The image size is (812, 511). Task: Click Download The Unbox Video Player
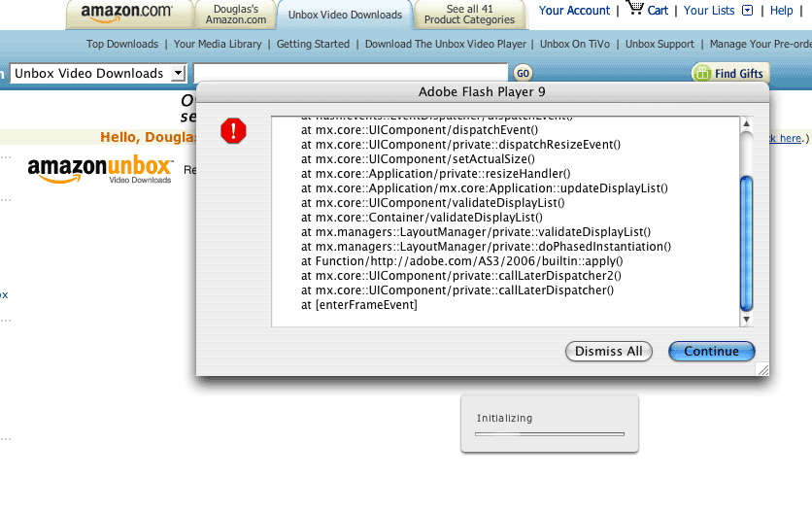point(446,44)
